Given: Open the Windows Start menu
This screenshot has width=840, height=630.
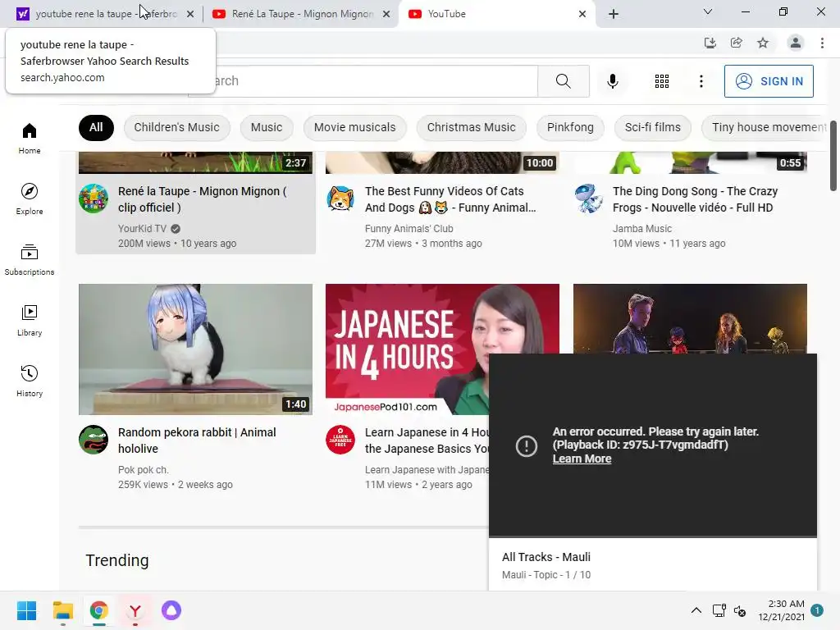Looking at the screenshot, I should (26, 610).
